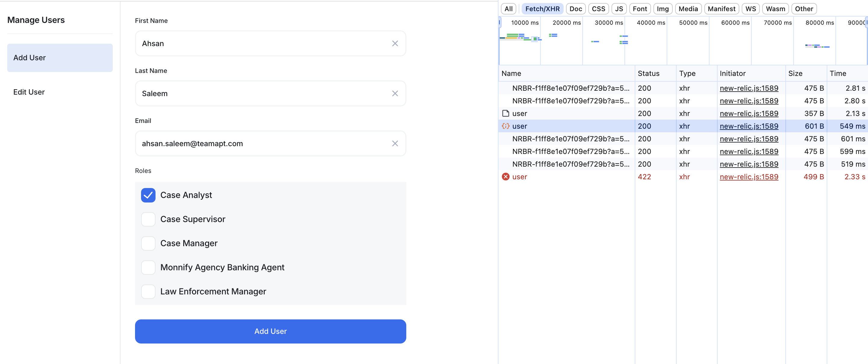Enable the Law Enforcement Manager role

click(x=148, y=292)
